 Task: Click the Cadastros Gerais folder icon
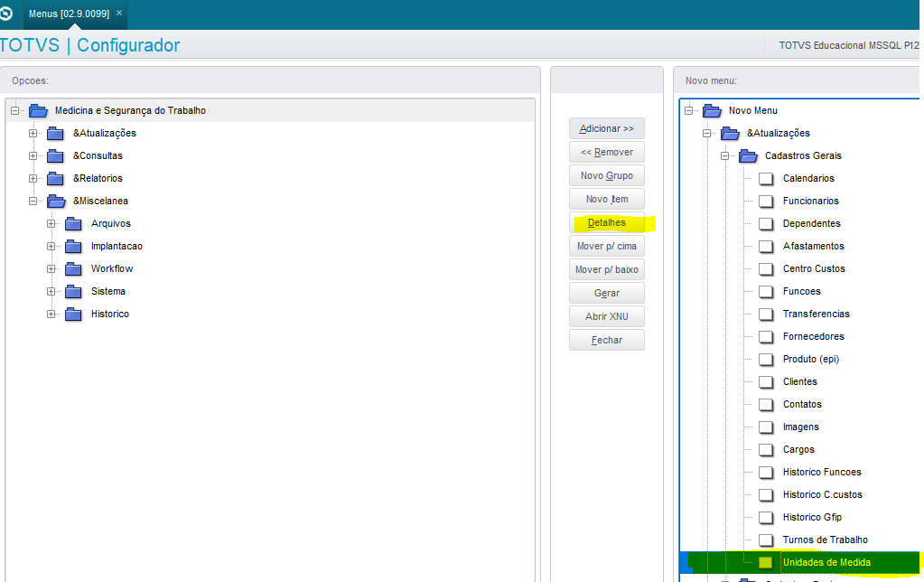point(749,155)
